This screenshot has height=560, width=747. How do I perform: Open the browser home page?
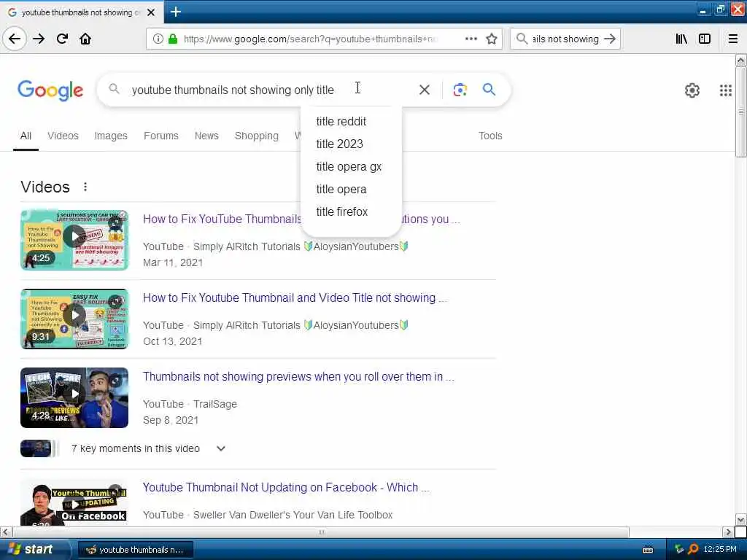(x=85, y=39)
